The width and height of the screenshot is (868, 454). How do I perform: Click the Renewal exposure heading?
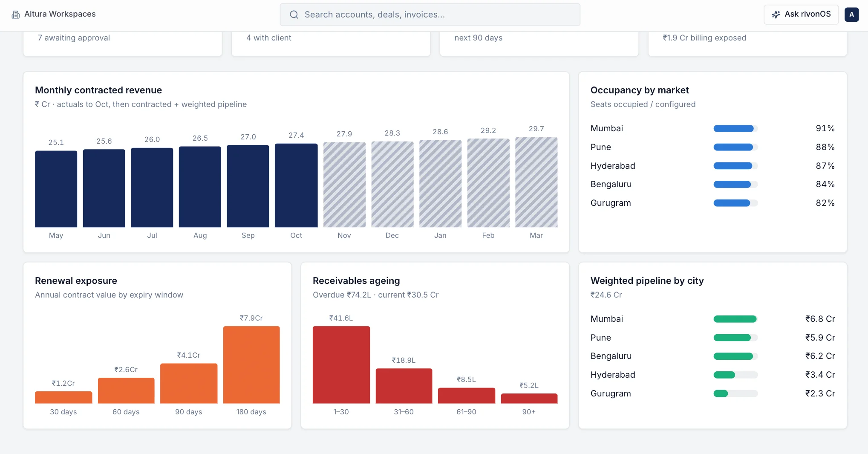(x=76, y=280)
